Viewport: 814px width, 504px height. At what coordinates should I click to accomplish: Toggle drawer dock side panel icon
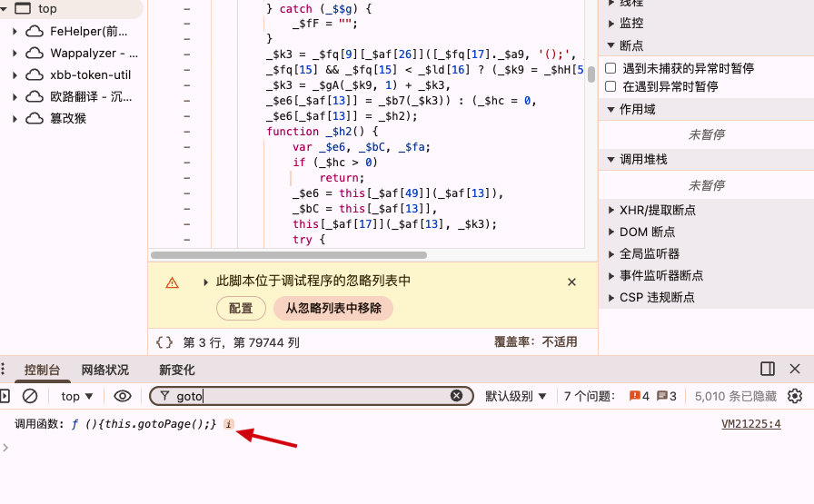pyautogui.click(x=768, y=369)
